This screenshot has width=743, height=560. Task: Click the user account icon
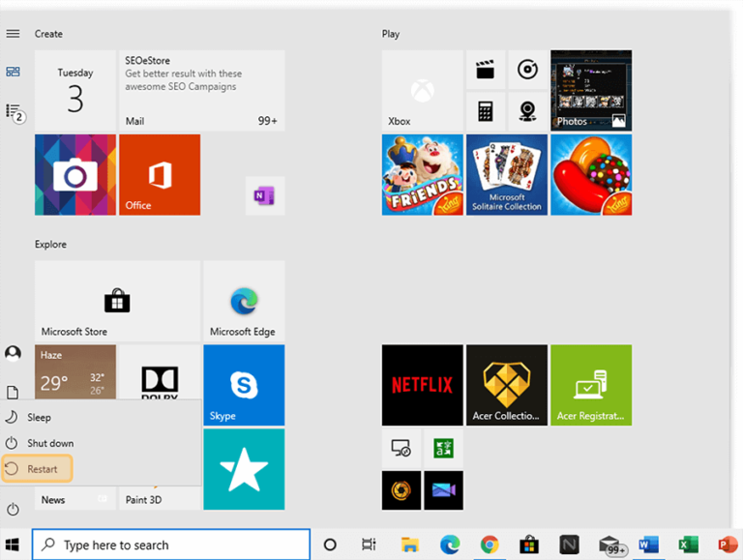(x=13, y=353)
